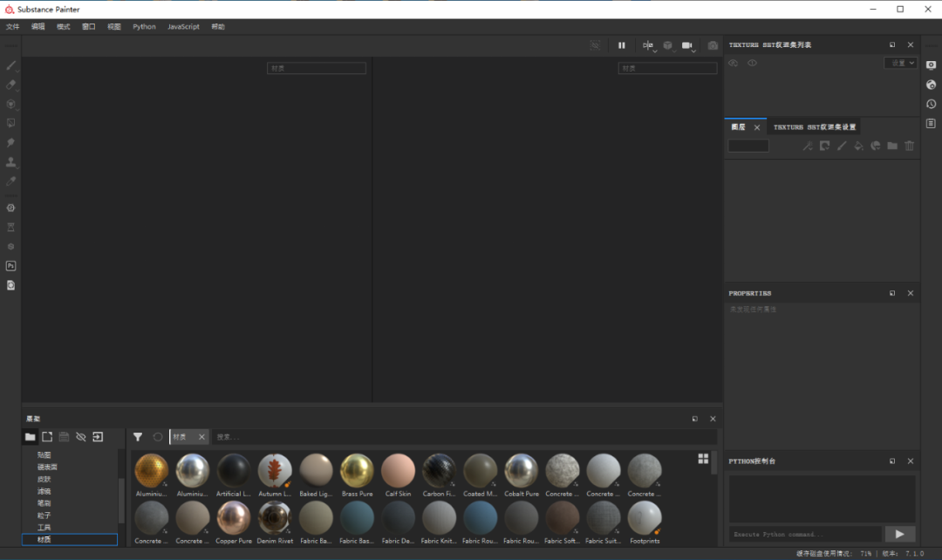Open the symmetry options dropdown
The height and width of the screenshot is (560, 942).
click(648, 45)
